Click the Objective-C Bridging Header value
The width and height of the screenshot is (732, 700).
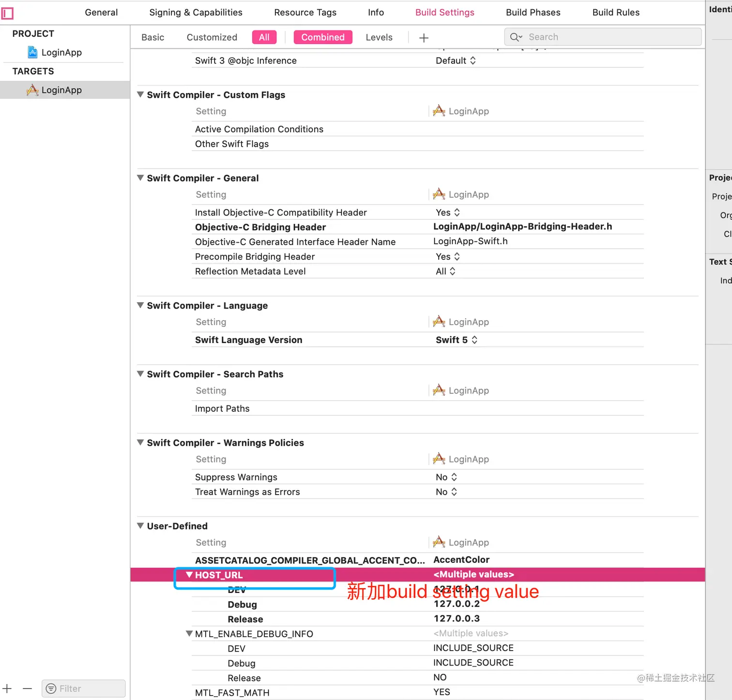(x=522, y=226)
